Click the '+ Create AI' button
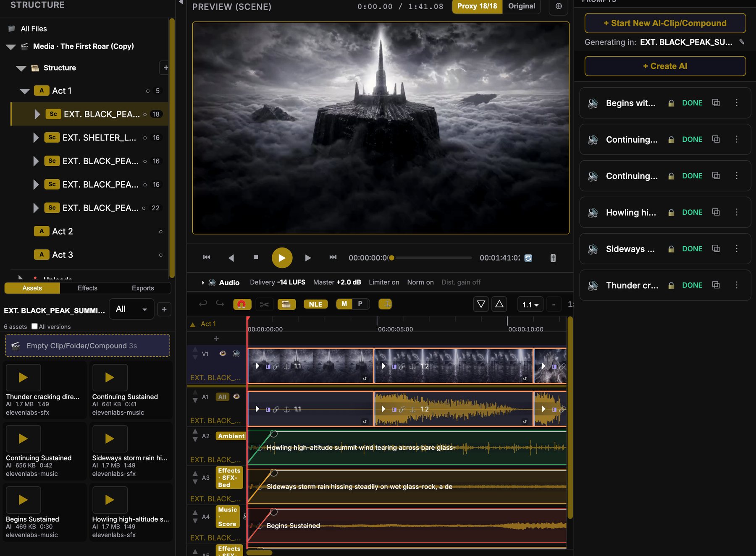 [665, 66]
